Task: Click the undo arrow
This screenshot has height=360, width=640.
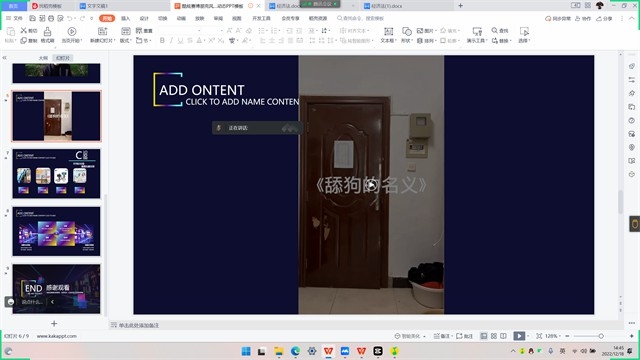Action: click(x=70, y=18)
